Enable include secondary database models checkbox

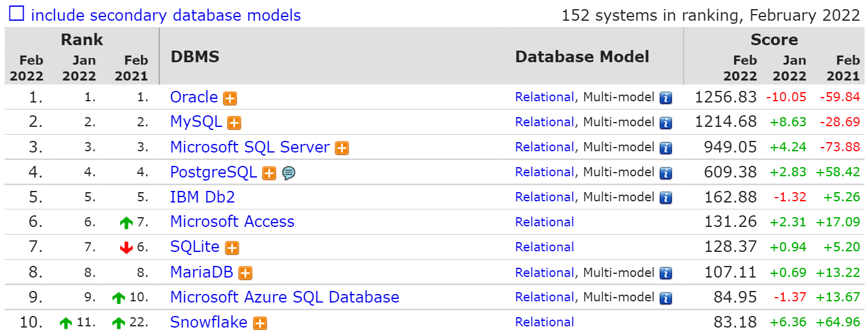click(16, 14)
